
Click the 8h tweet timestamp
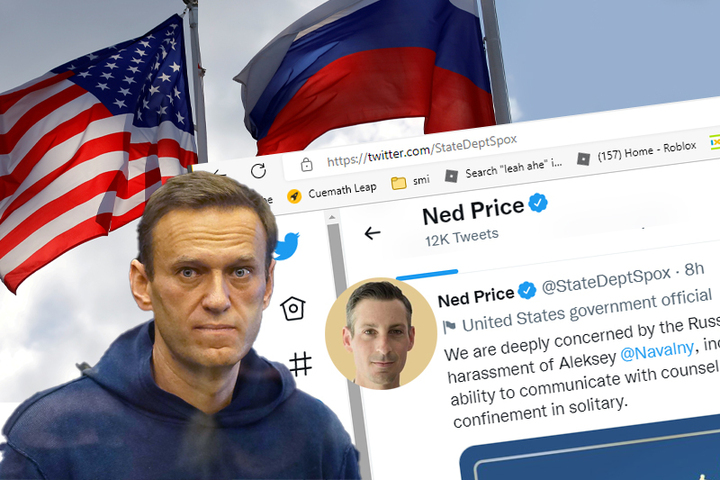point(694,270)
